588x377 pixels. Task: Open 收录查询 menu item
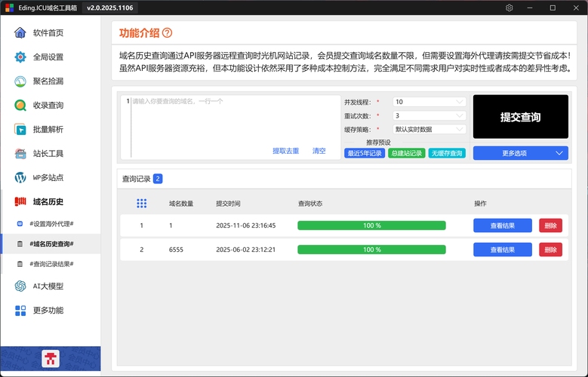pyautogui.click(x=51, y=106)
